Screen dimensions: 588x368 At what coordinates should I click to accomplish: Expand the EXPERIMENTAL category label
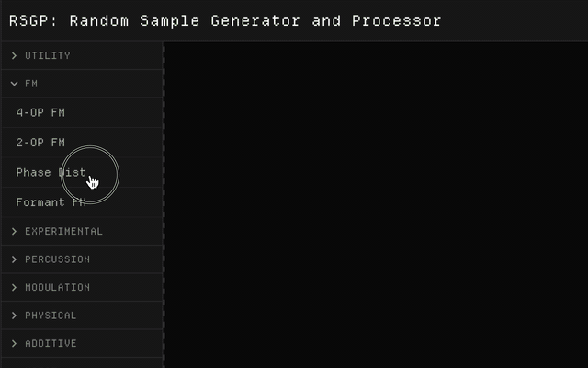click(x=63, y=231)
